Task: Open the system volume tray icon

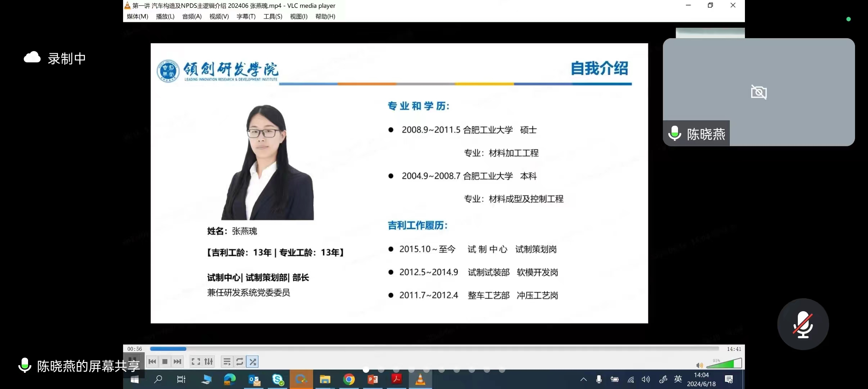Action: (646, 379)
